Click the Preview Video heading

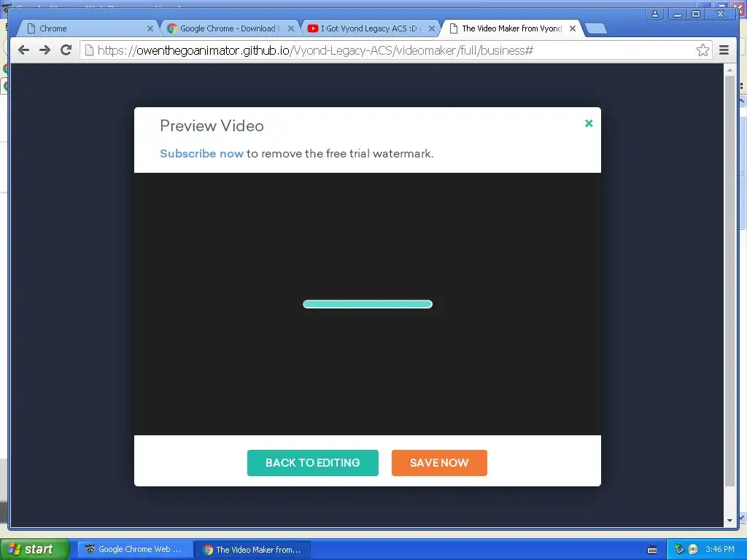(212, 125)
